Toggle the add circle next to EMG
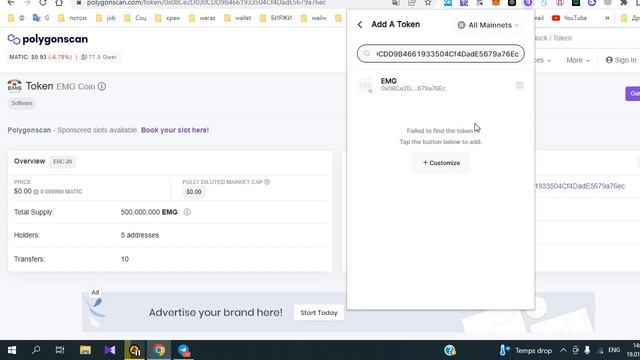Image resolution: width=640 pixels, height=360 pixels. point(520,85)
